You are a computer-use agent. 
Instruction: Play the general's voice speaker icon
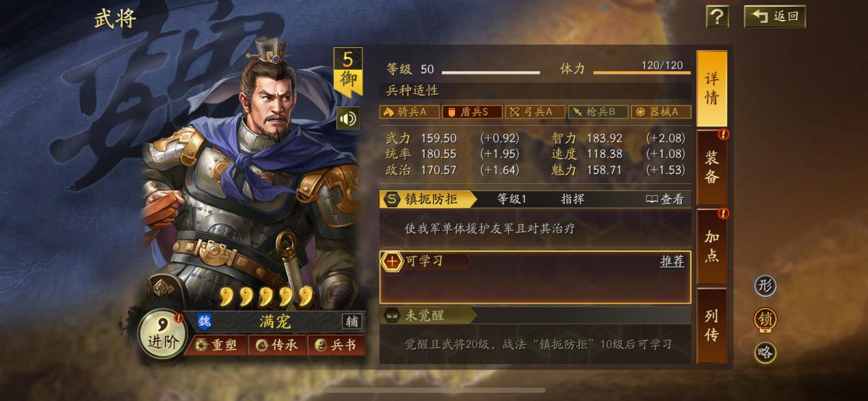click(348, 118)
